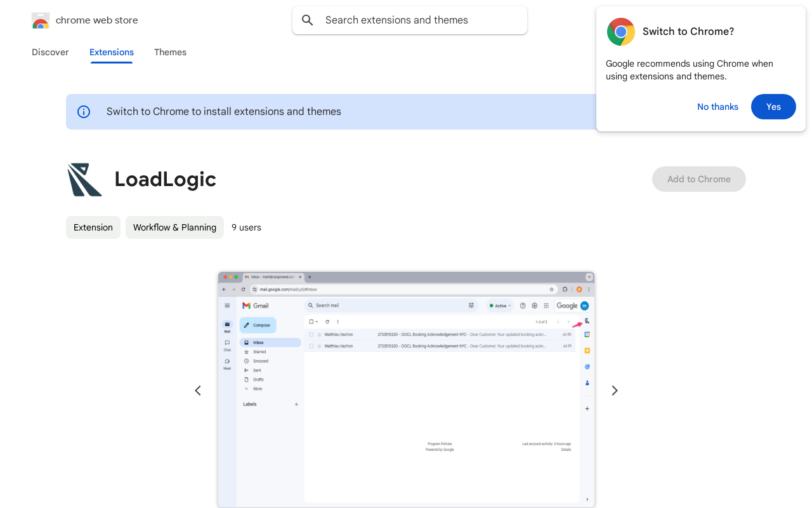Advance to next screenshot with right arrow
The image size is (812, 508).
(614, 391)
